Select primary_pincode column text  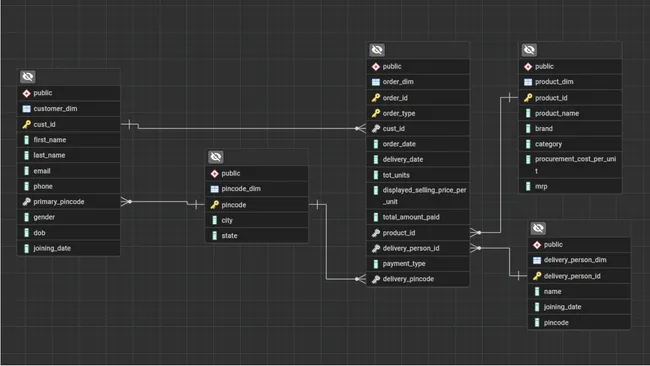pyautogui.click(x=59, y=201)
